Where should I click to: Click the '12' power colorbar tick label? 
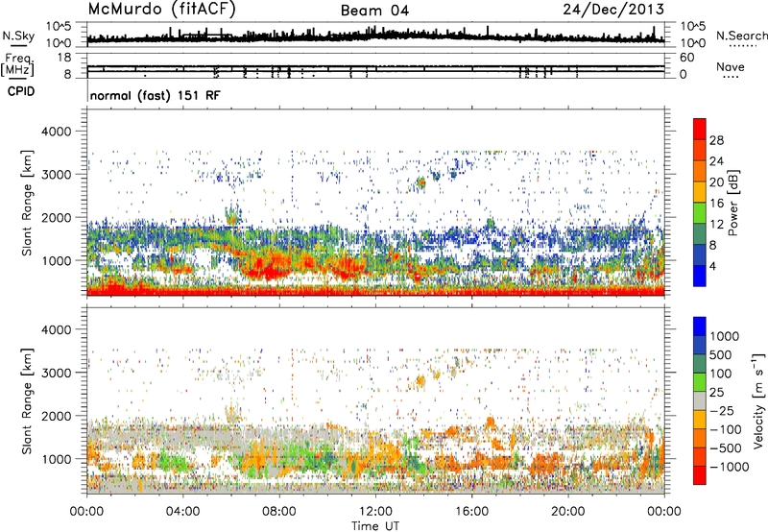coord(716,225)
